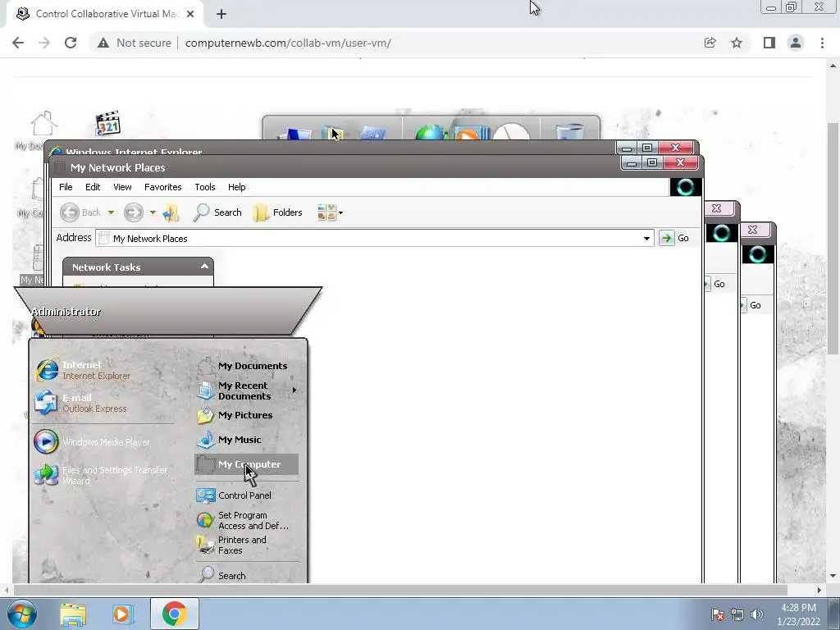Select My Computer in the start menu
840x630 pixels.
246,464
